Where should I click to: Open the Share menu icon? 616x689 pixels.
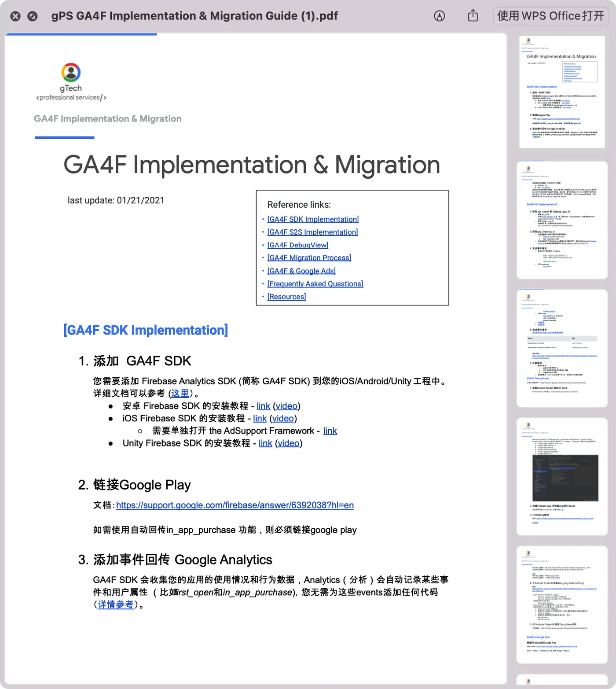(x=473, y=15)
